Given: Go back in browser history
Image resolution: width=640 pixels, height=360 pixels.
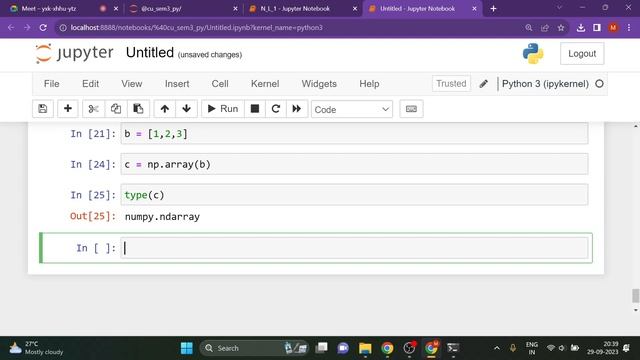Looking at the screenshot, I should (11, 28).
